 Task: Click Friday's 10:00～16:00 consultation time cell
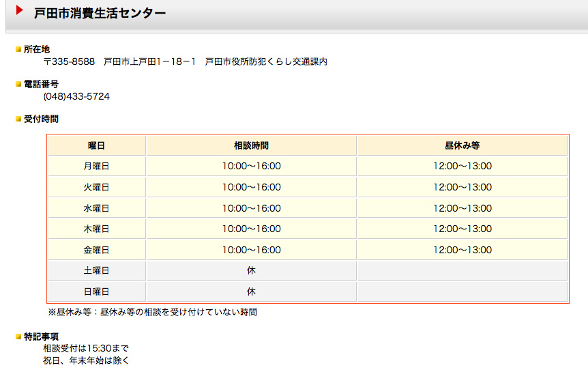251,250
